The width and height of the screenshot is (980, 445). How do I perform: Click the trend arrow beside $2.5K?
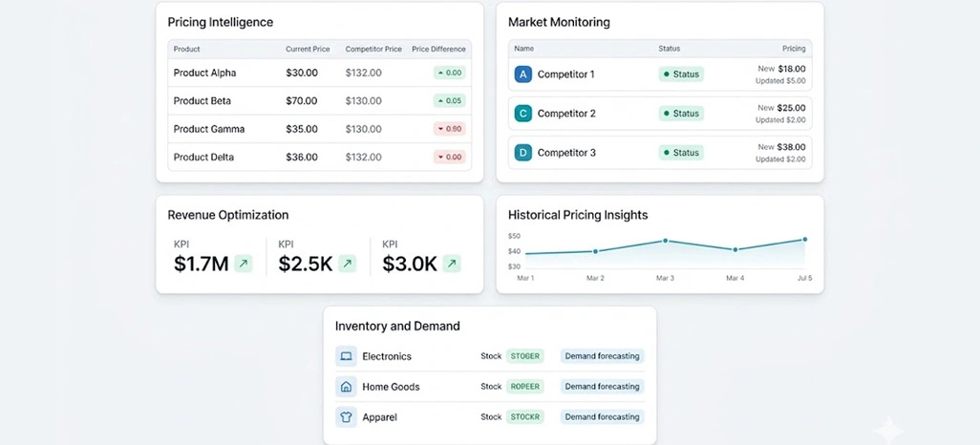pyautogui.click(x=348, y=264)
